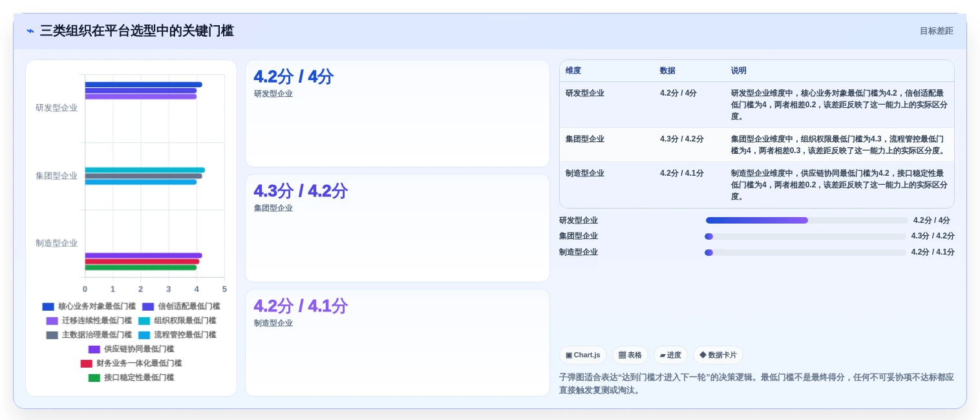Click the title 三类组织在平台选型中的关键门槛

coord(137,31)
